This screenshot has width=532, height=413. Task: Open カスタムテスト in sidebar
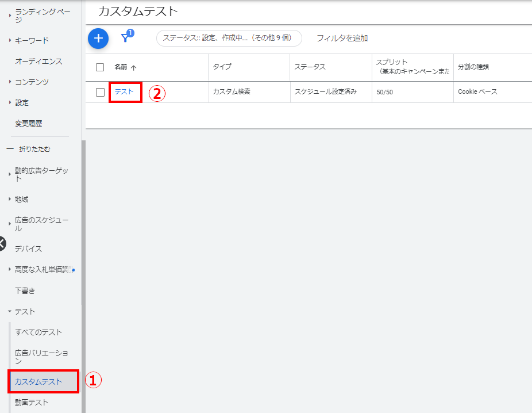(x=38, y=381)
